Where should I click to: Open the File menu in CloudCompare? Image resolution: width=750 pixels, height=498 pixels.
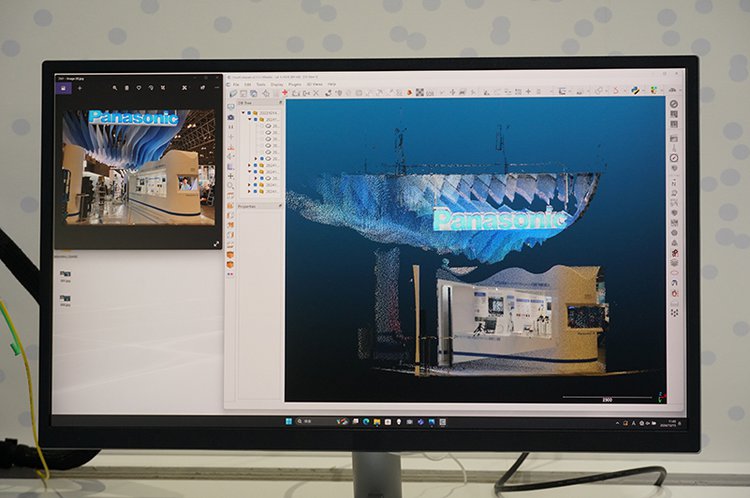(x=236, y=84)
